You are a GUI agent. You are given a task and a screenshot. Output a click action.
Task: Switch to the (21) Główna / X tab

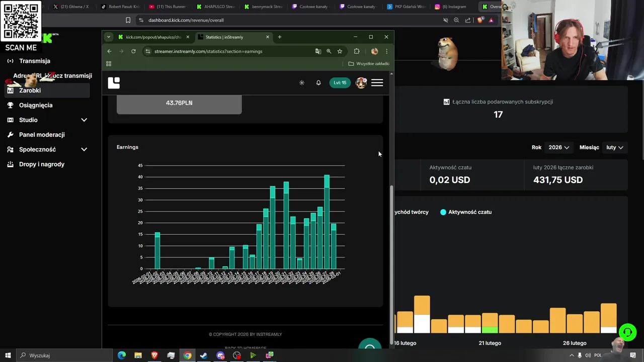click(71, 7)
